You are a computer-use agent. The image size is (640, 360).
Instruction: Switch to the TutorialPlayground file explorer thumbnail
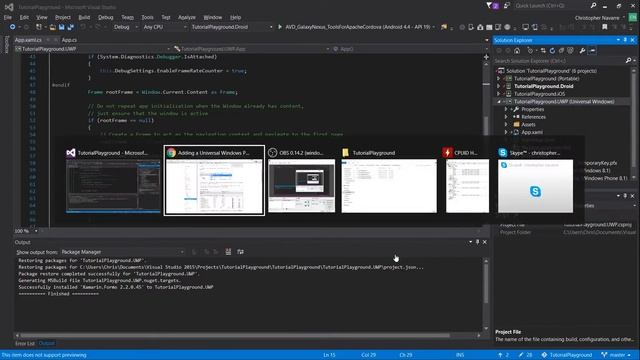point(389,180)
